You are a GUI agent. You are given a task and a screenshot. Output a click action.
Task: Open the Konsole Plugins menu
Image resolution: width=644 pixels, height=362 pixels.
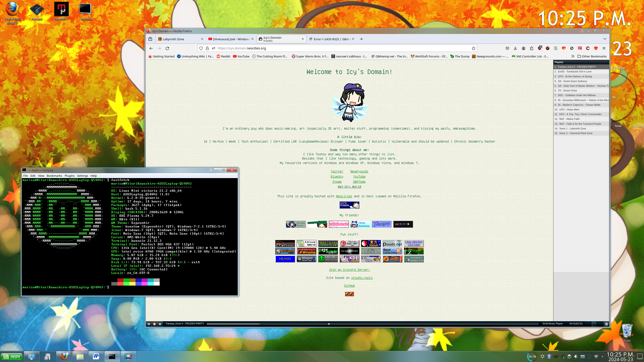tap(70, 176)
